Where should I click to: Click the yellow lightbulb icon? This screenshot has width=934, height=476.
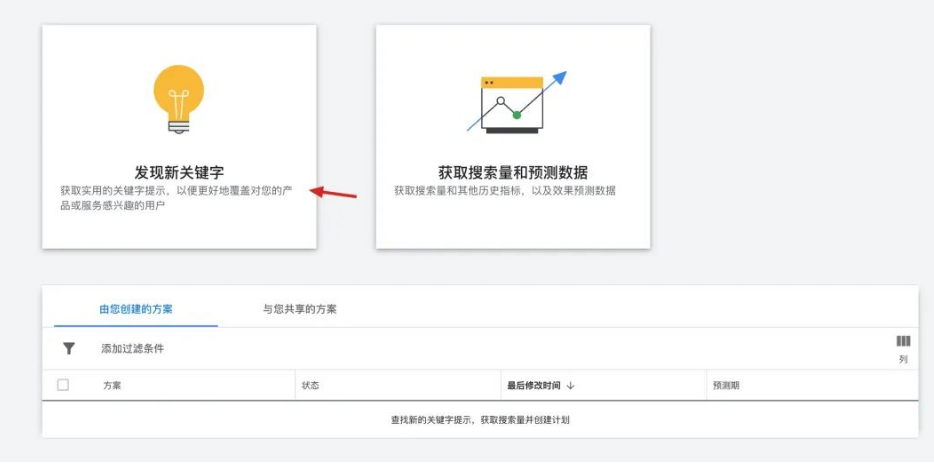(x=179, y=97)
